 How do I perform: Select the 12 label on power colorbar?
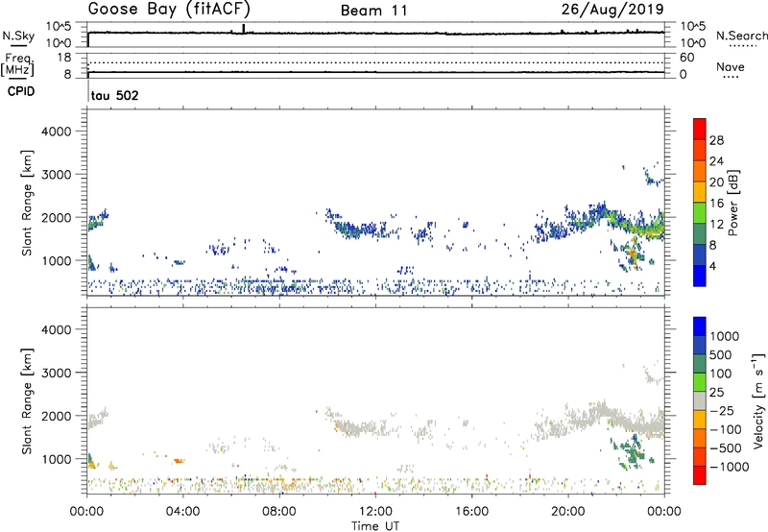716,225
